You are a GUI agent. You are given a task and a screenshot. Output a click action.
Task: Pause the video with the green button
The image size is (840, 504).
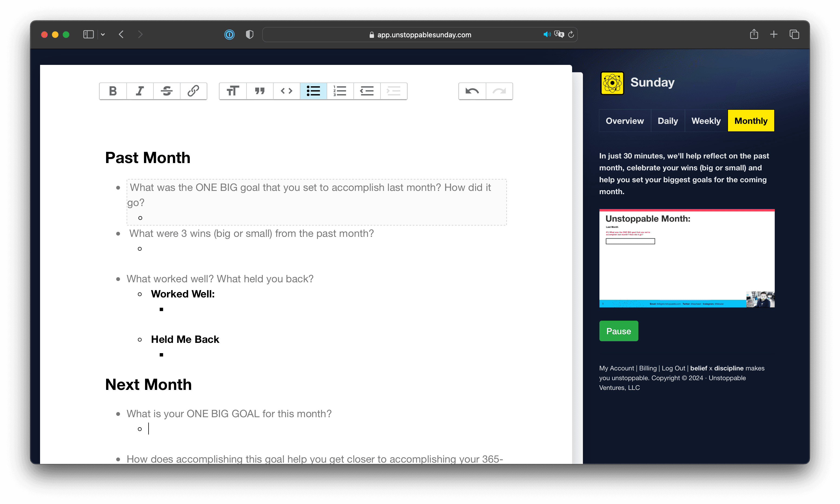(x=618, y=331)
